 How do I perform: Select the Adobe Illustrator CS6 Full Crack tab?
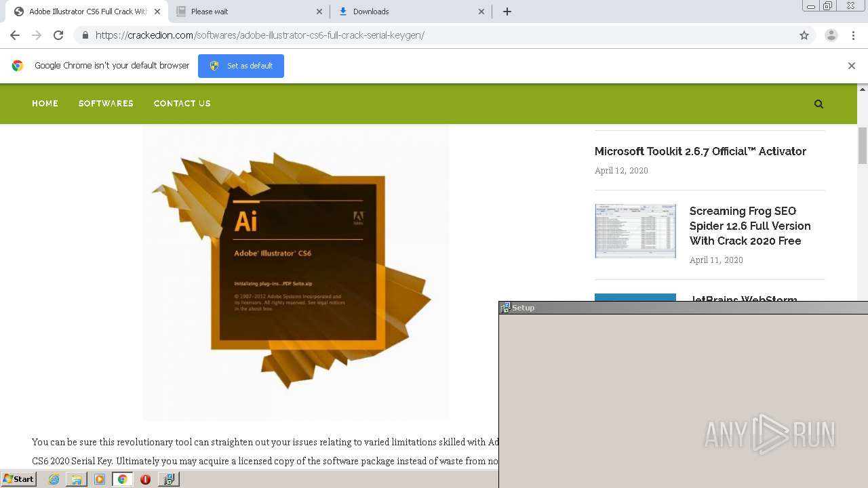click(x=87, y=12)
